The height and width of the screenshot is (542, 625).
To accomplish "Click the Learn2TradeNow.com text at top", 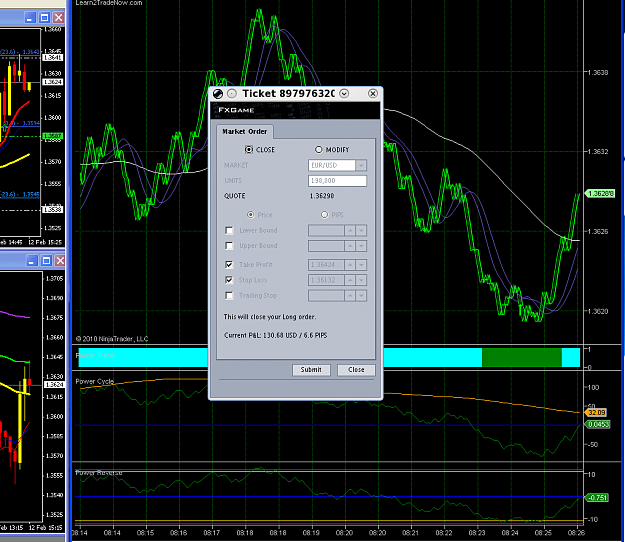I will point(109,3).
